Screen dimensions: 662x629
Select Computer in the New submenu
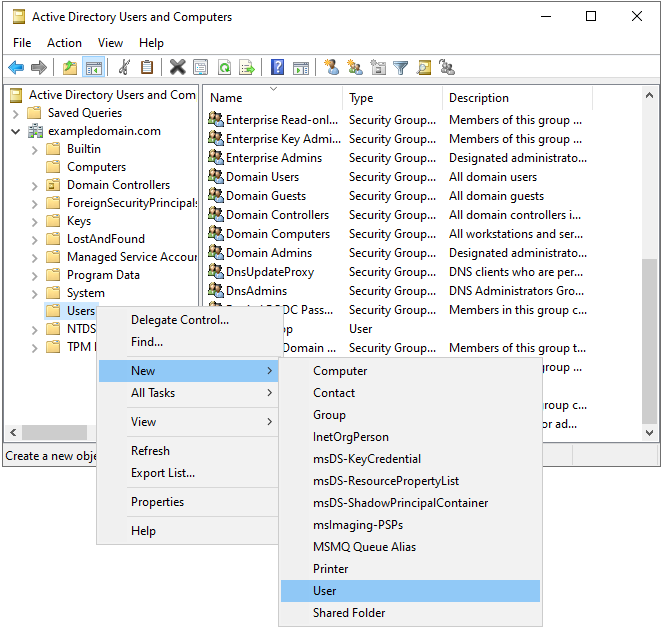tap(410, 371)
